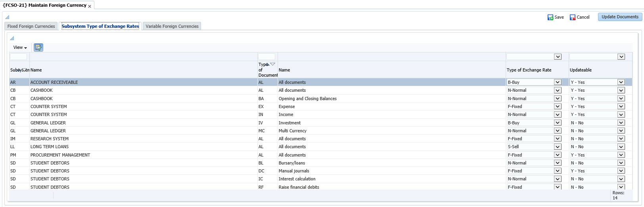Viewport: 644px width, 207px height.
Task: Open exchange rate dropdown for RESEARCH SYSTEM
Action: [558, 139]
